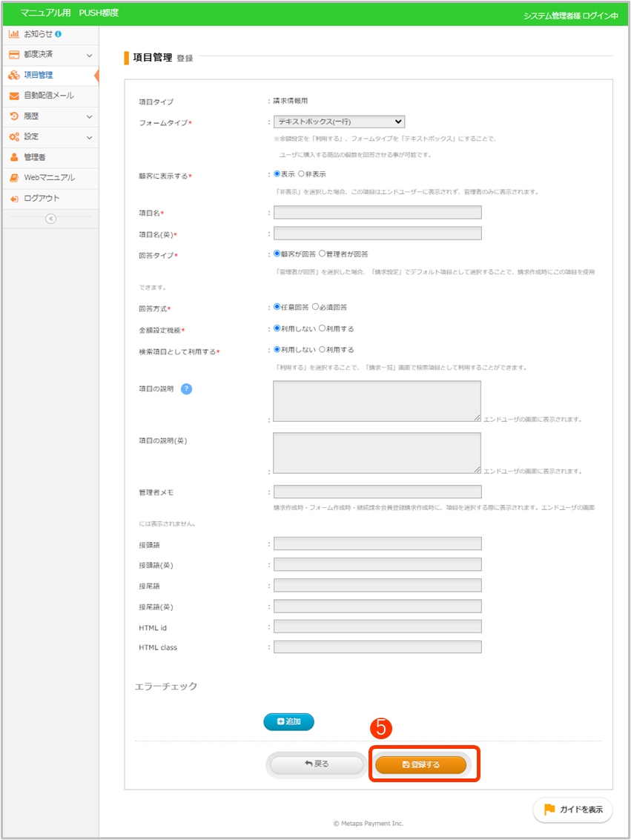The height and width of the screenshot is (840, 631).
Task: Collapse the sidebar with the double-arrow icon
Action: 50,218
